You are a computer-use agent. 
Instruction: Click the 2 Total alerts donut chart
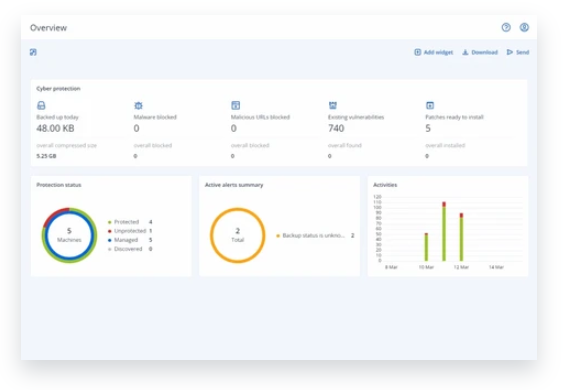237,235
